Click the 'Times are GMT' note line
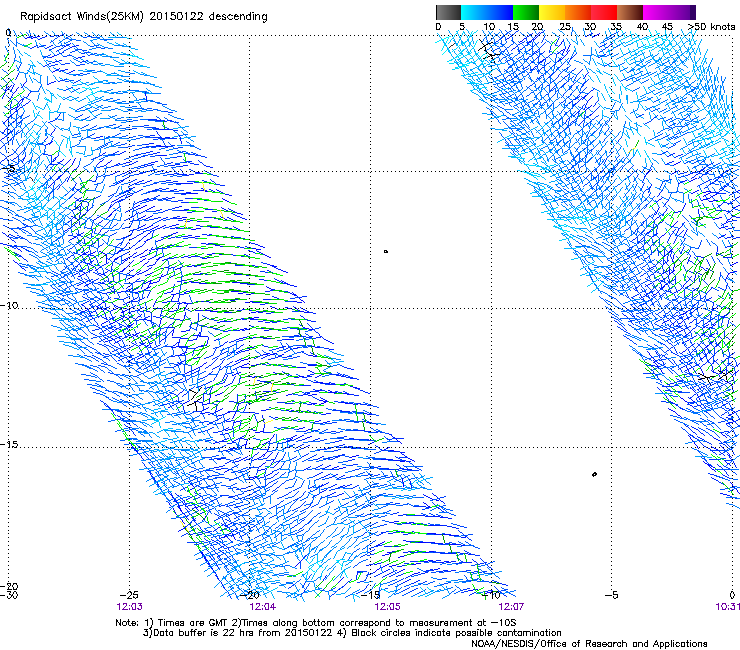Viewport: 740px width, 650px height. (x=316, y=623)
